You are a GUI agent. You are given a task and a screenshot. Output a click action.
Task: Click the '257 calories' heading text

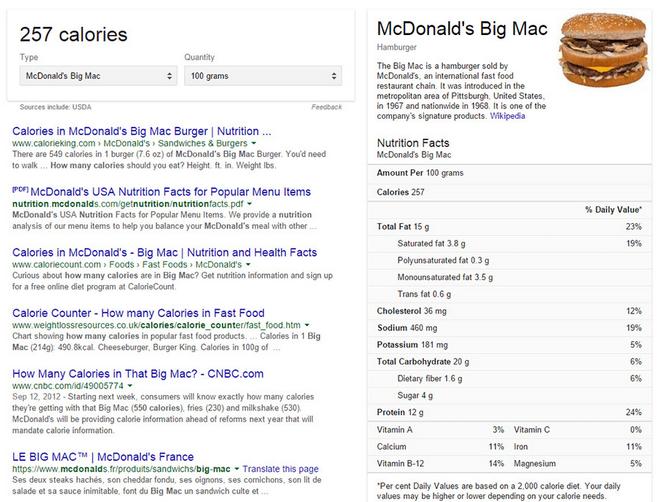tap(74, 36)
